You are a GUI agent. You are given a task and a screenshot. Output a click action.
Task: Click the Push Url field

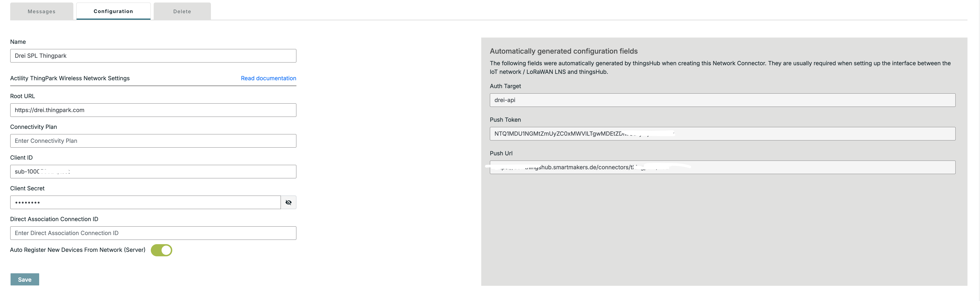click(x=722, y=168)
